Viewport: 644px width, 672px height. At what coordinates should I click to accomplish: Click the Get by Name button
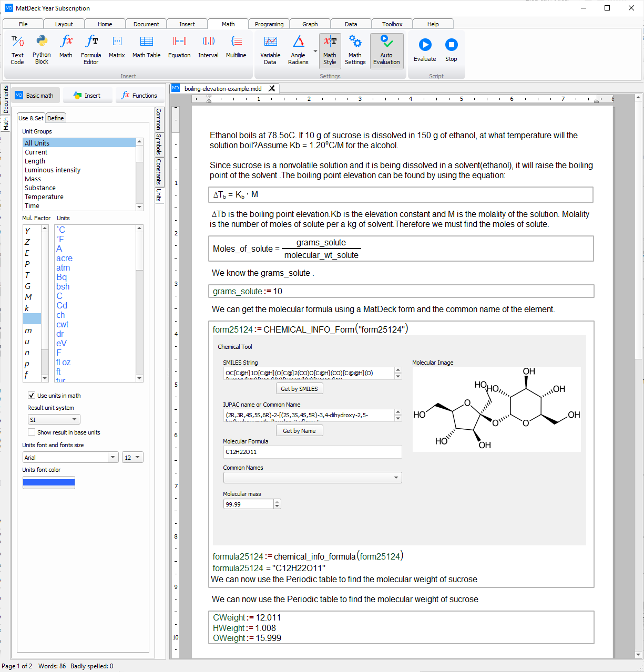tap(299, 431)
